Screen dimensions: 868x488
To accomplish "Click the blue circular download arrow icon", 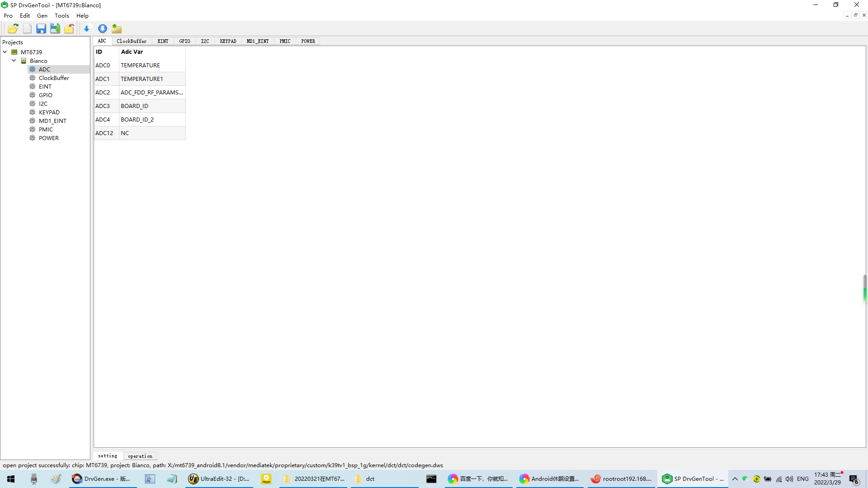I will 103,28.
